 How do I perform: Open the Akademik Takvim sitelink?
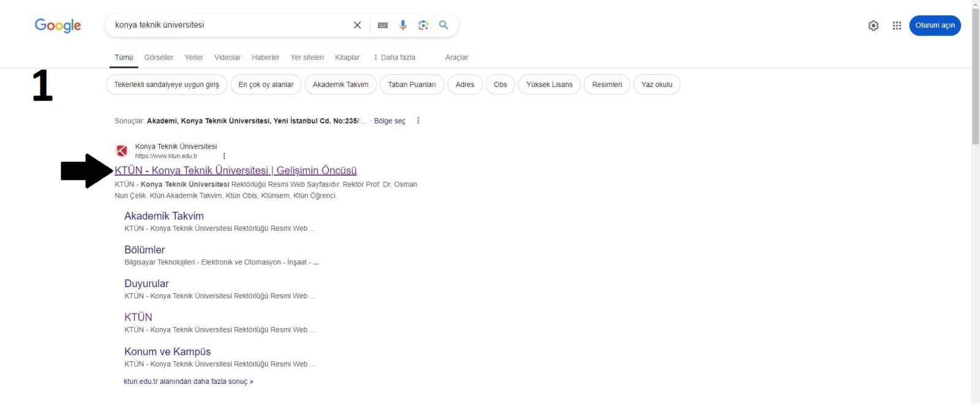(164, 216)
